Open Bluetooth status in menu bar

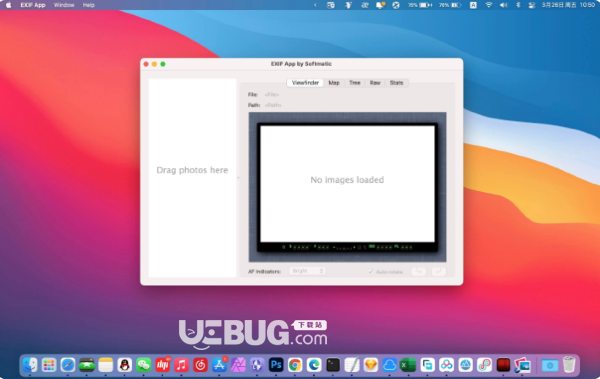pos(518,5)
